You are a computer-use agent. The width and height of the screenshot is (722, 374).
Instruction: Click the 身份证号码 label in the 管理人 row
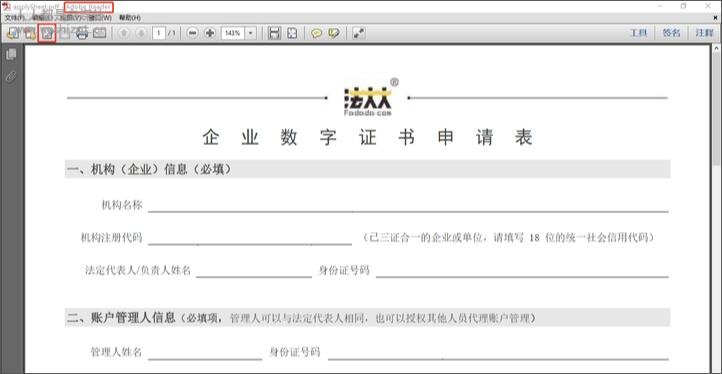click(295, 353)
